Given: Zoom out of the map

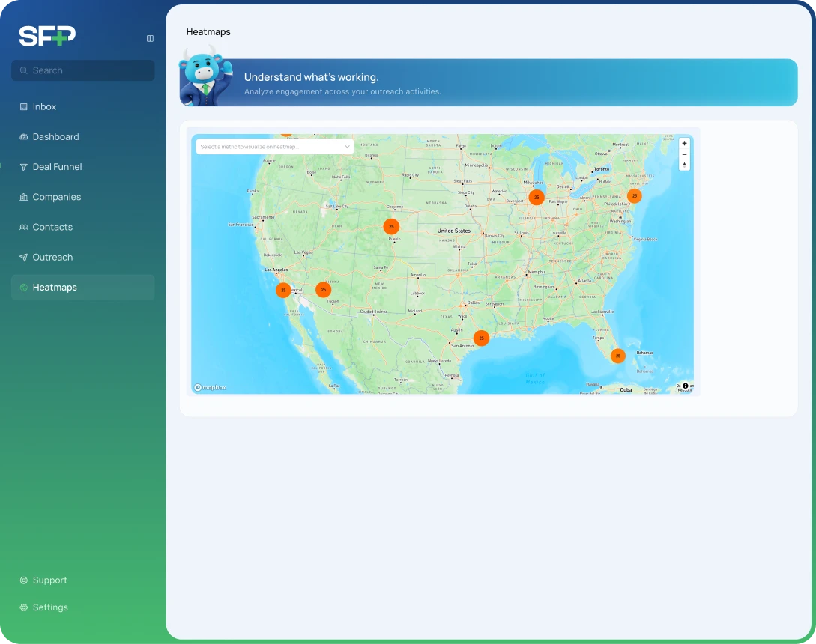Looking at the screenshot, I should pyautogui.click(x=684, y=154).
